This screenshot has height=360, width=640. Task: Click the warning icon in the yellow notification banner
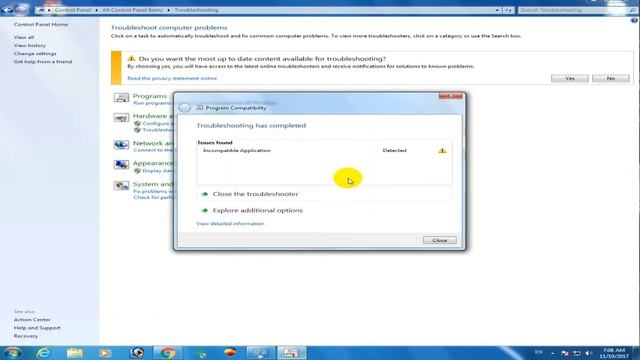131,58
